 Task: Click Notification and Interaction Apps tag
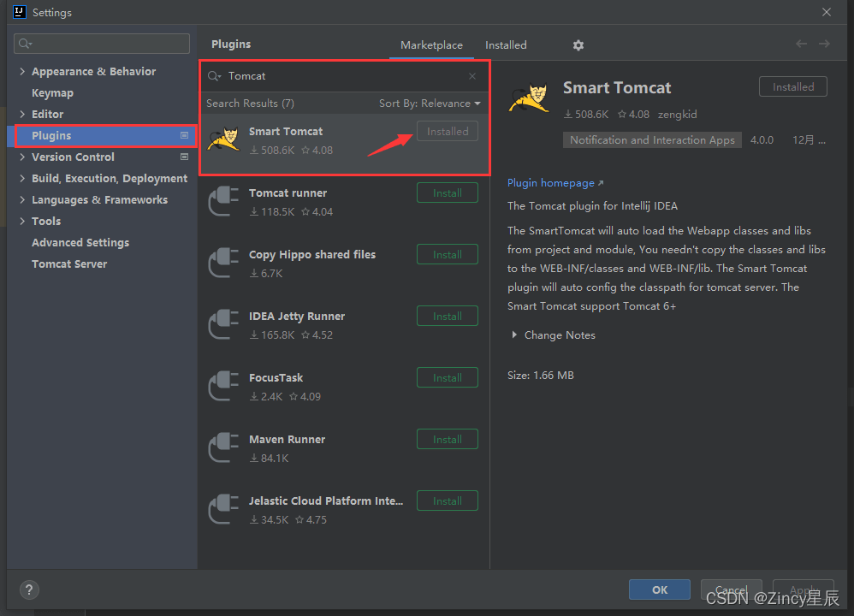coord(652,140)
